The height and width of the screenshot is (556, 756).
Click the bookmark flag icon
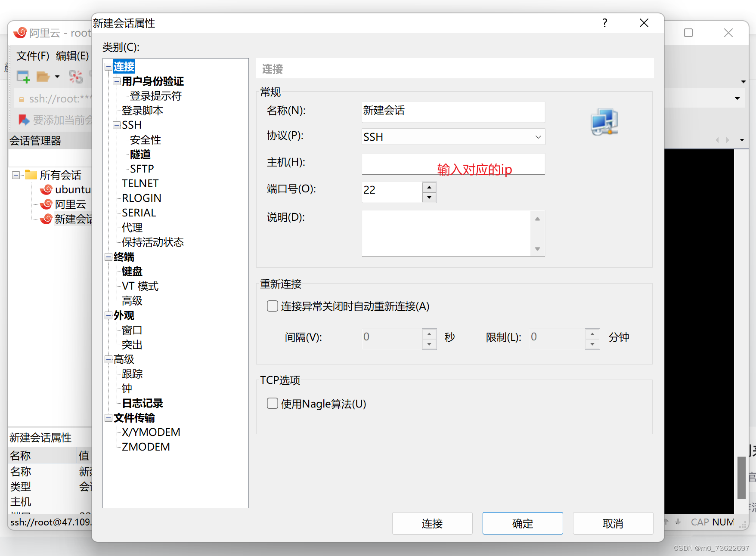pyautogui.click(x=24, y=120)
